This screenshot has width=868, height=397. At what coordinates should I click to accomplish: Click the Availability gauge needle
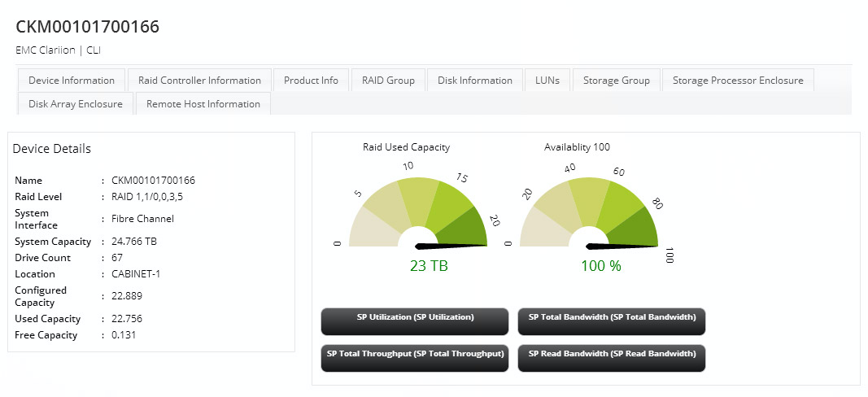tap(622, 246)
